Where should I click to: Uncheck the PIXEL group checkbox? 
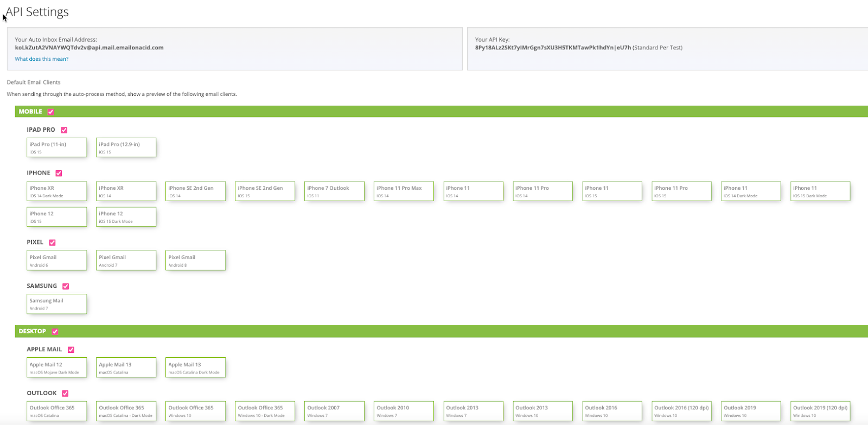(52, 243)
